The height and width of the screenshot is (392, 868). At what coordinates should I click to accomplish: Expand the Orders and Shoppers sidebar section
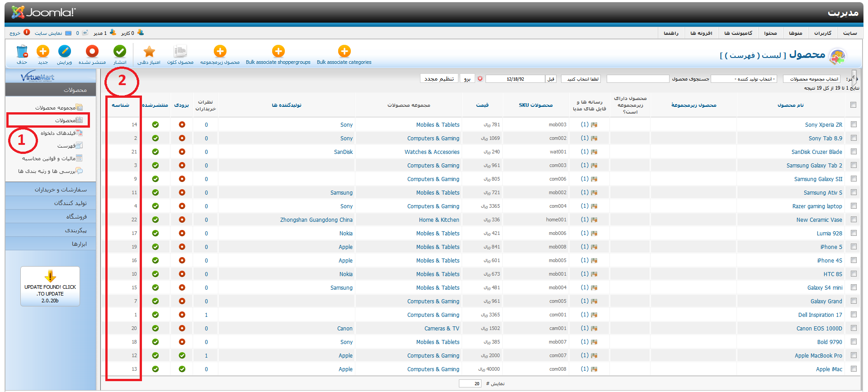[51, 190]
